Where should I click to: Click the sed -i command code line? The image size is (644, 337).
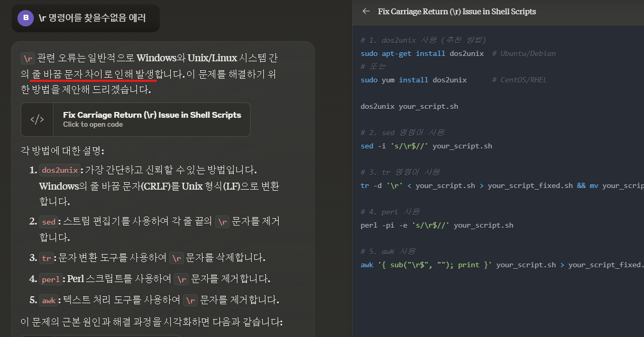tap(426, 146)
